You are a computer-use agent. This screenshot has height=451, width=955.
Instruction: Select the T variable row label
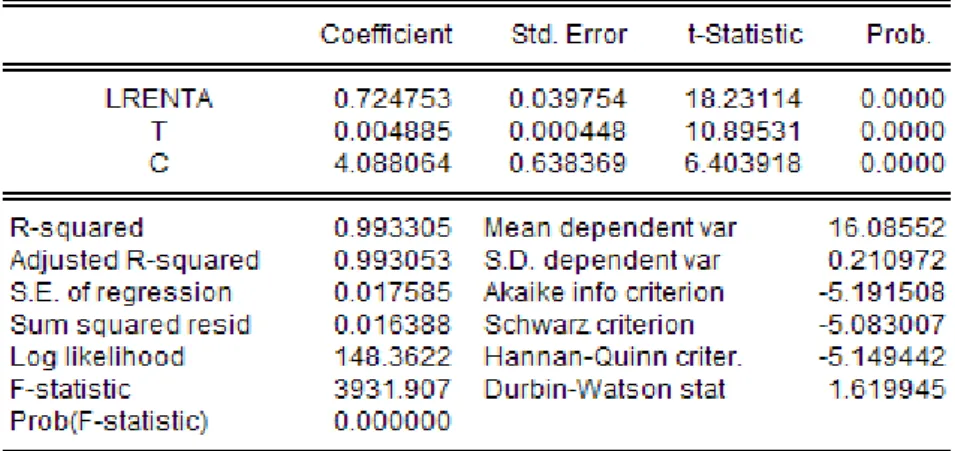159,131
